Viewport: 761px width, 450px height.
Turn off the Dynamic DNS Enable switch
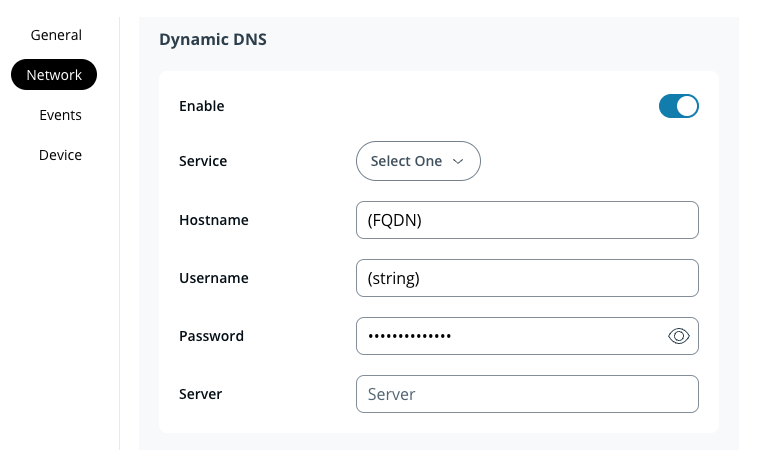point(678,106)
